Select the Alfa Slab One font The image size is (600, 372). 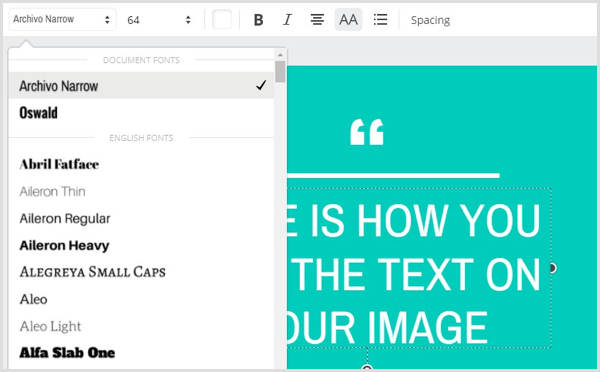[x=141, y=353]
